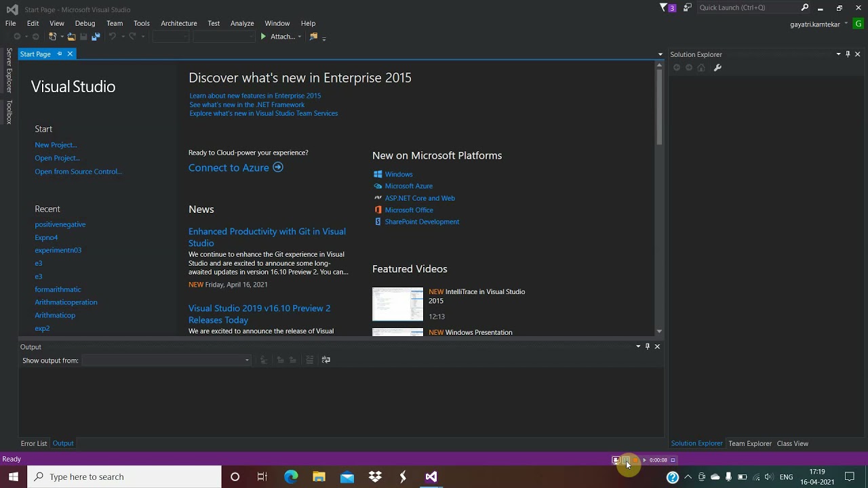Open recent project positivenegative
The height and width of the screenshot is (488, 868).
pyautogui.click(x=60, y=224)
